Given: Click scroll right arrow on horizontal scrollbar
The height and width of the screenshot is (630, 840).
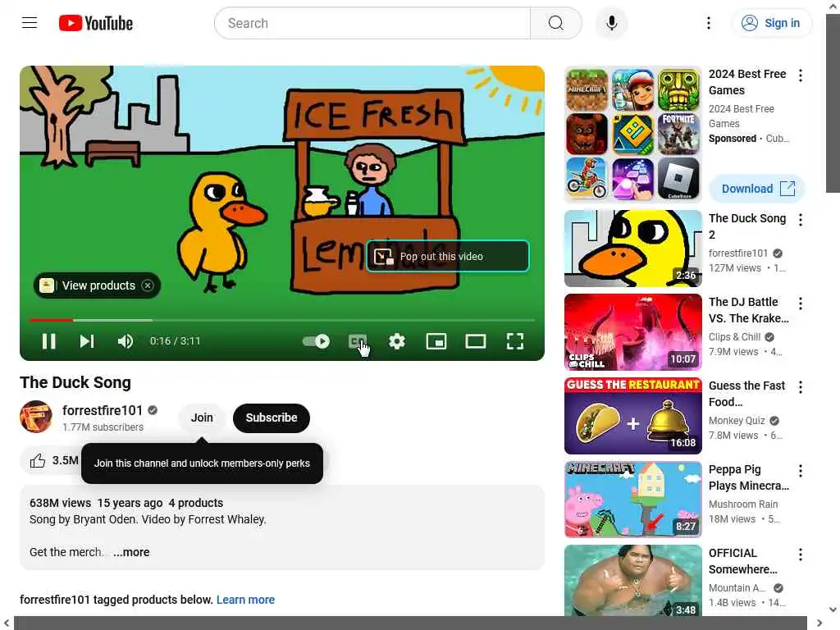Looking at the screenshot, I should (x=819, y=623).
